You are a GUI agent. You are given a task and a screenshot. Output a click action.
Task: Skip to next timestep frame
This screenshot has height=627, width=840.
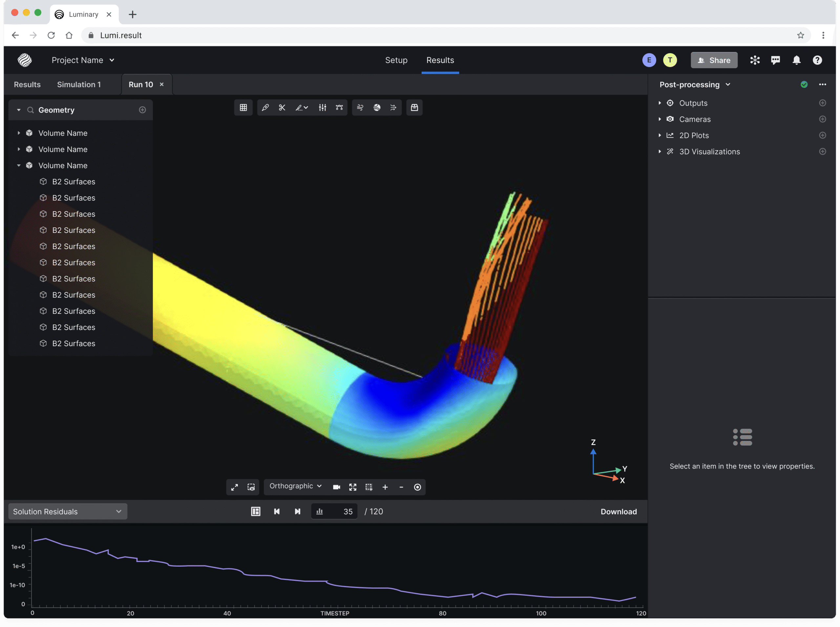298,511
